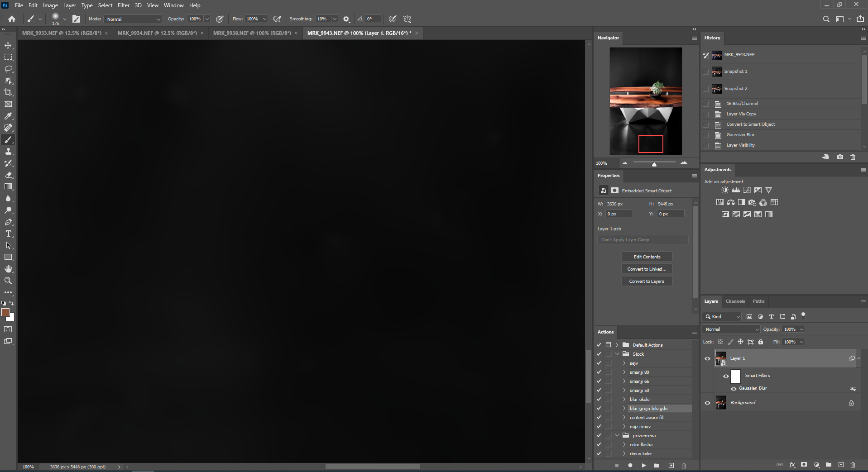The width and height of the screenshot is (868, 472).
Task: Activate the Zoom tool
Action: coord(8,281)
